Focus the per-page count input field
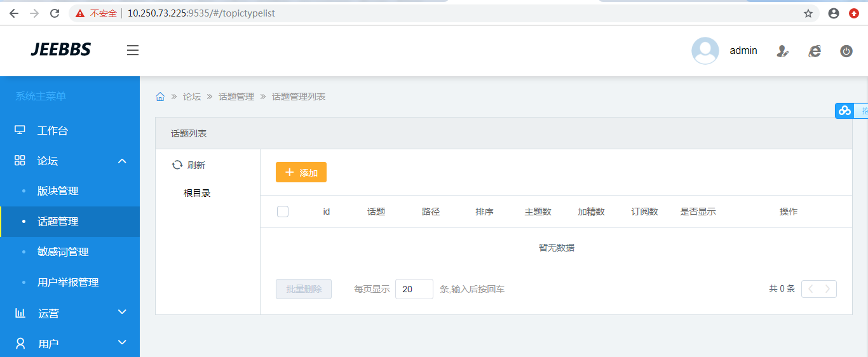This screenshot has width=868, height=357. (x=414, y=289)
